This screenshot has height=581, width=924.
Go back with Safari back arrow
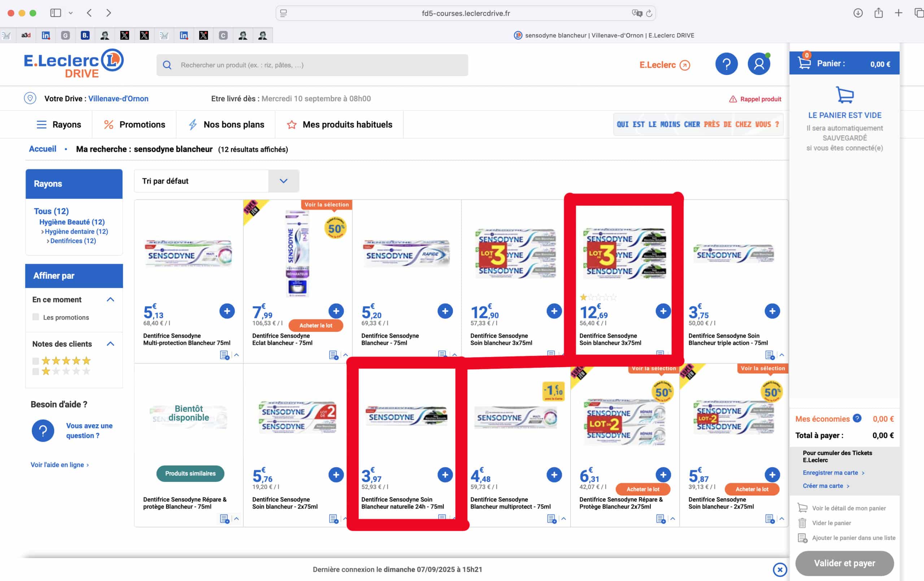(89, 13)
